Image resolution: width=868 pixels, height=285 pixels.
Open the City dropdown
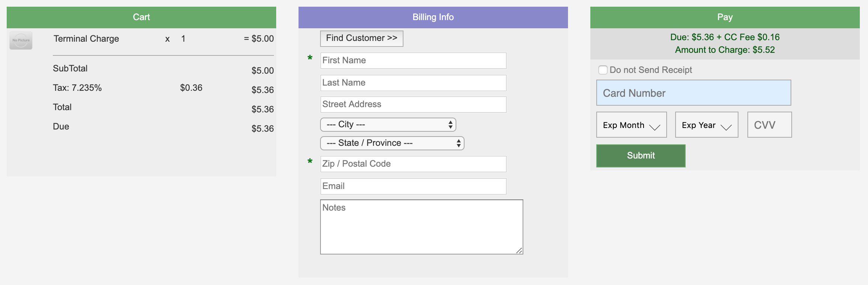pyautogui.click(x=388, y=125)
